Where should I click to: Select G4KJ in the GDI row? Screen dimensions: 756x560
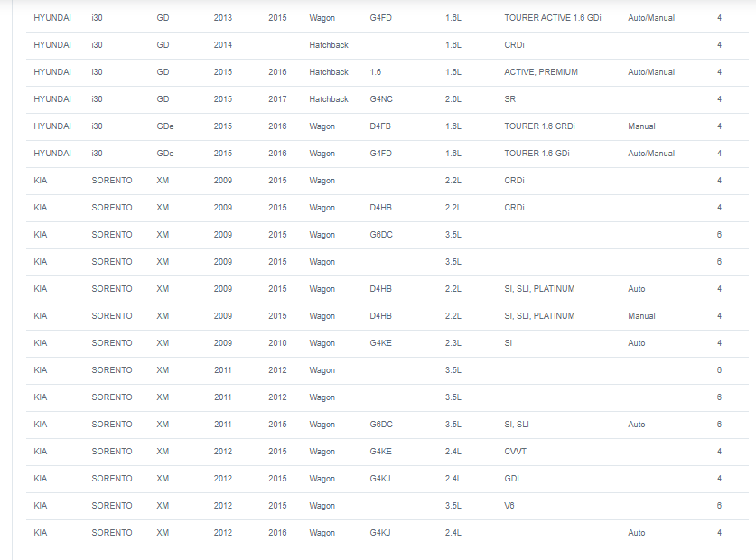(380, 478)
